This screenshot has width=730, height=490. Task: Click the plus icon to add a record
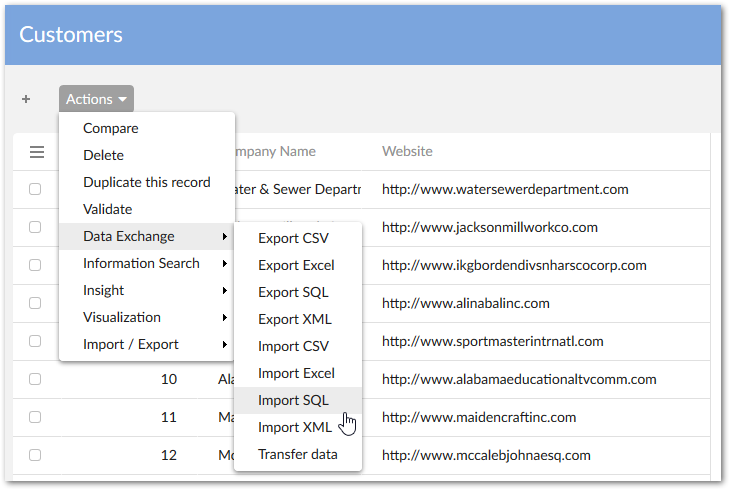click(26, 99)
